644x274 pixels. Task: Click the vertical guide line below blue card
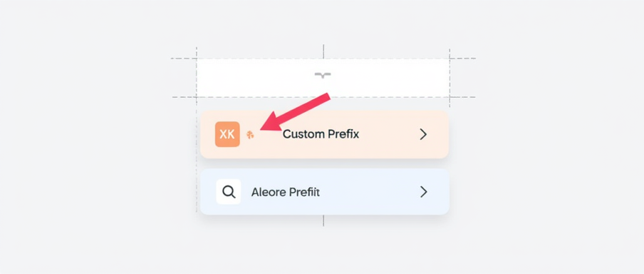323,220
